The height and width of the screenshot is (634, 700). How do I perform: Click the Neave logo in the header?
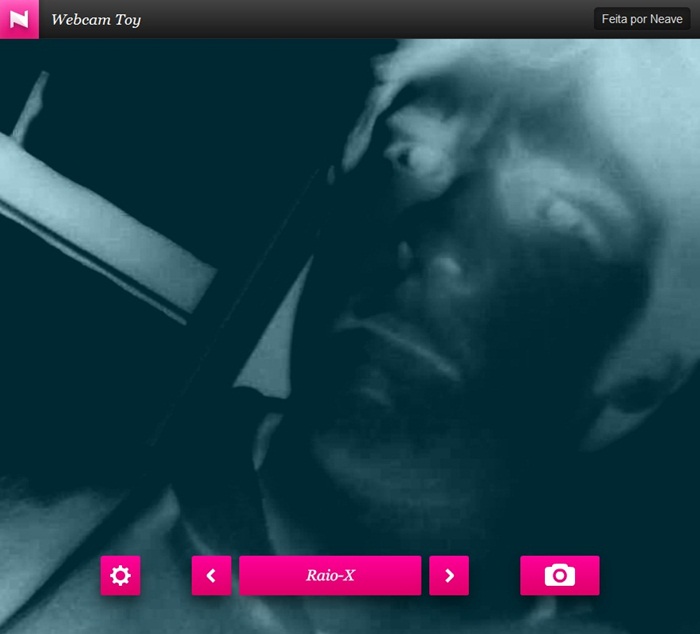coord(19,19)
